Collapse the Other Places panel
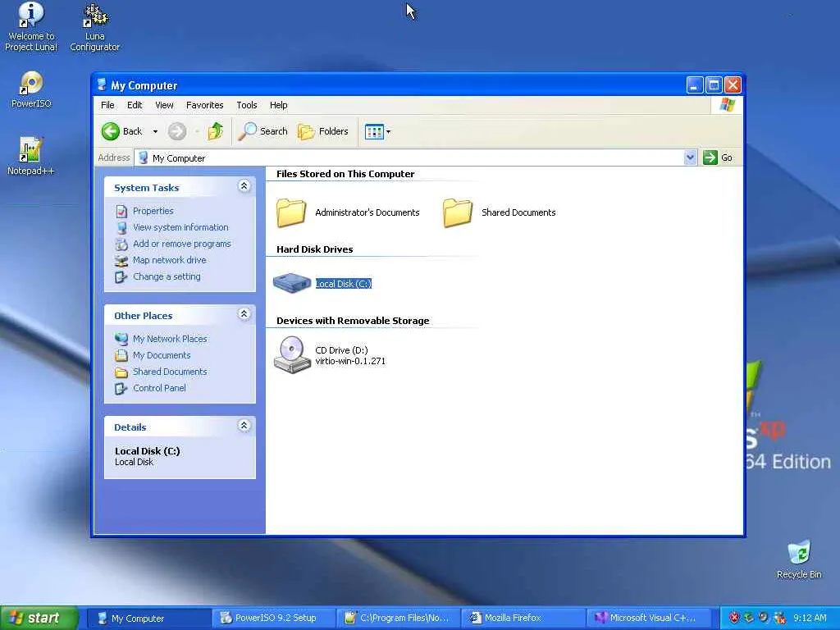This screenshot has width=840, height=630. tap(244, 314)
